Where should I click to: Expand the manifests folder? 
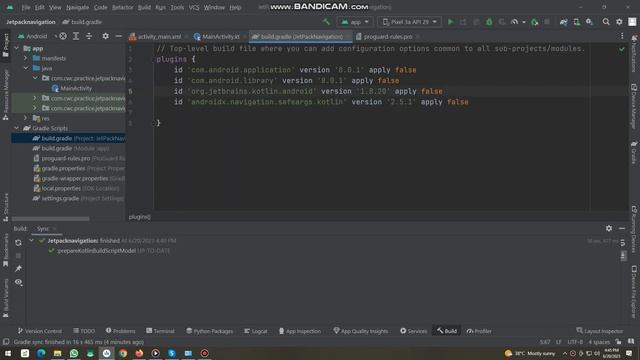(26, 58)
